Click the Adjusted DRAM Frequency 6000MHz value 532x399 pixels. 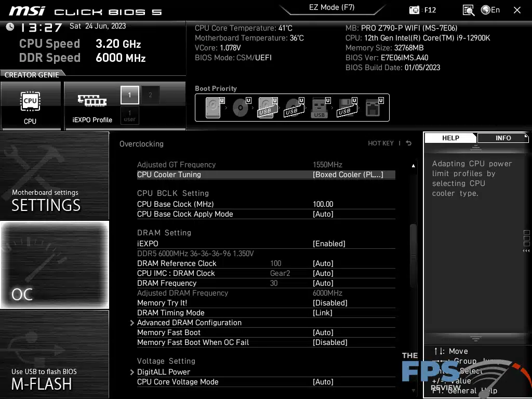327,293
